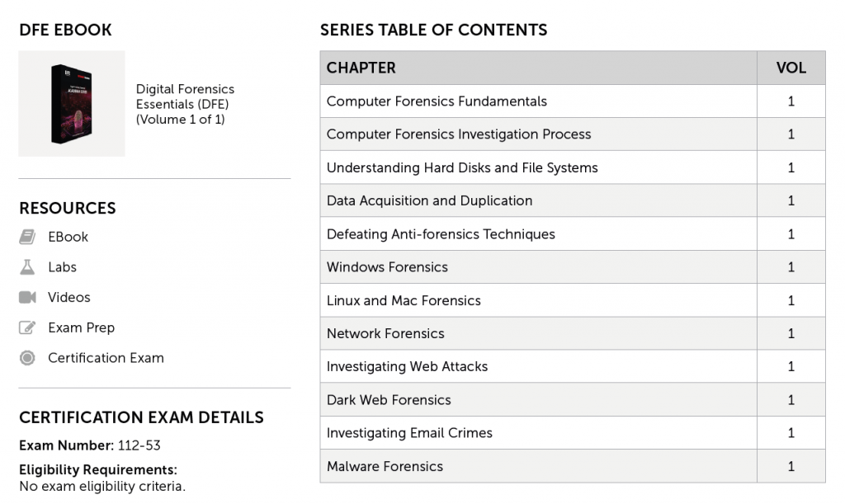This screenshot has width=845, height=504.
Task: Go to the Labs resource link
Action: [62, 267]
